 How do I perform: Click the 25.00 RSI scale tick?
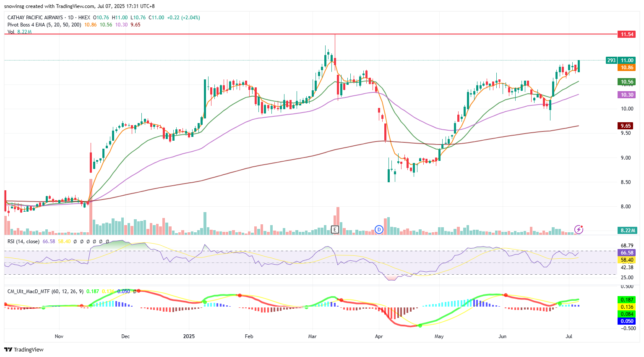pyautogui.click(x=627, y=278)
